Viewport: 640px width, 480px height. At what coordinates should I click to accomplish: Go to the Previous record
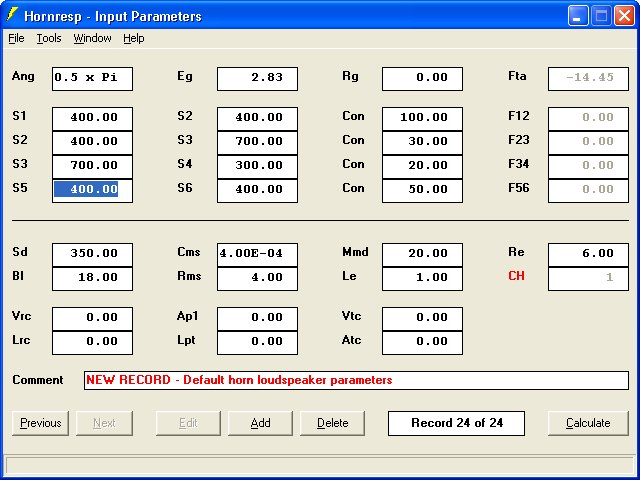40,423
